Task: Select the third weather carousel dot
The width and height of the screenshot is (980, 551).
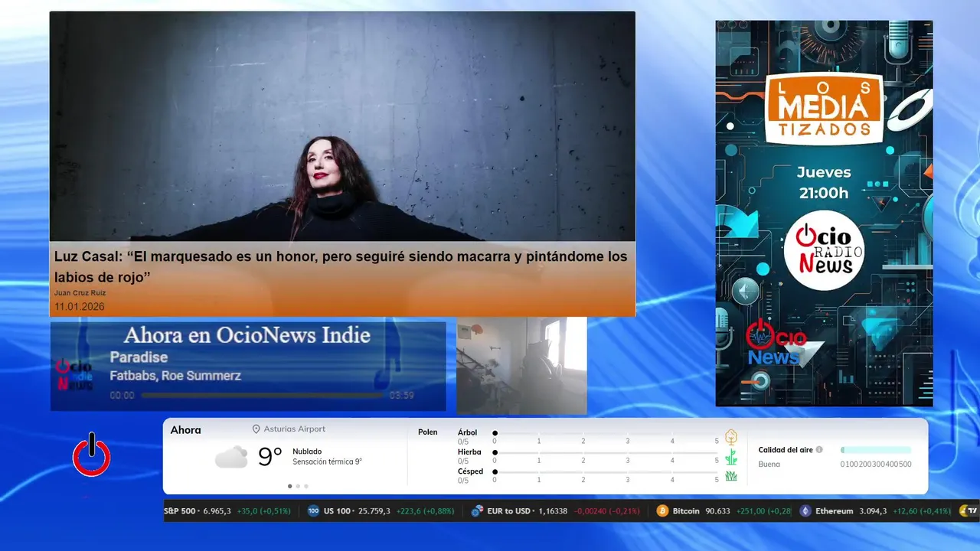Action: [306, 486]
